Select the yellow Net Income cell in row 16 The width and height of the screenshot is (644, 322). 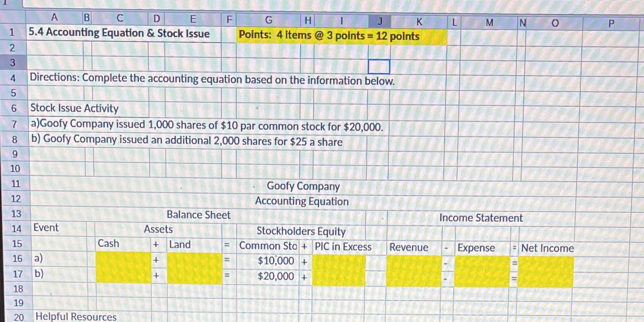pyautogui.click(x=546, y=264)
